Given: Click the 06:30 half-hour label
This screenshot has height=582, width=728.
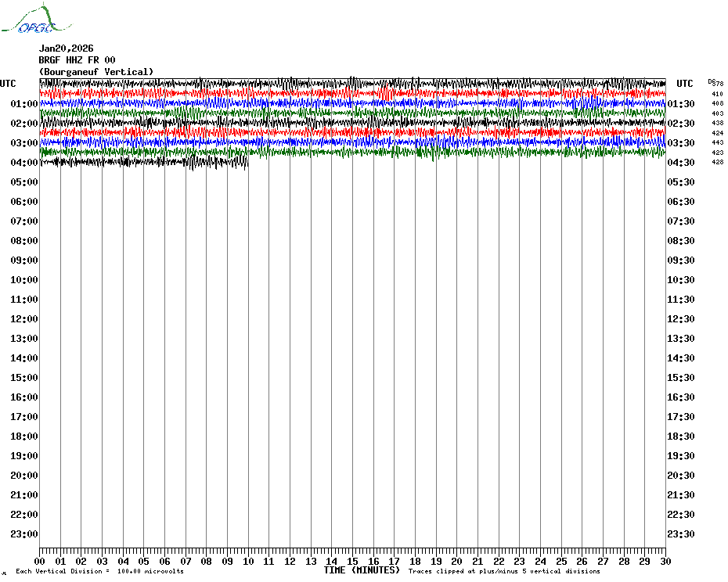Looking at the screenshot, I should [681, 201].
